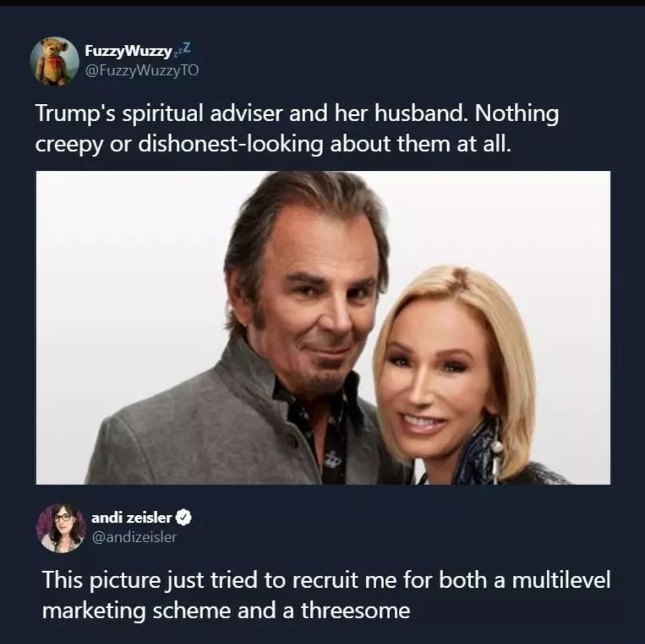Screen dimensions: 645x644
Task: Click the "marketing scheme and a threesome" line
Action: (x=226, y=611)
